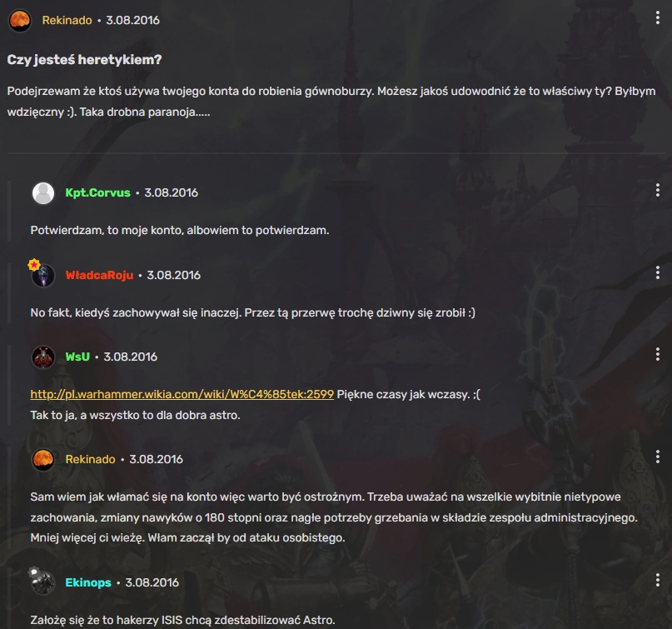Click Kpt.Corvus default avatar
Image resolution: width=672 pixels, height=629 pixels.
pos(43,193)
